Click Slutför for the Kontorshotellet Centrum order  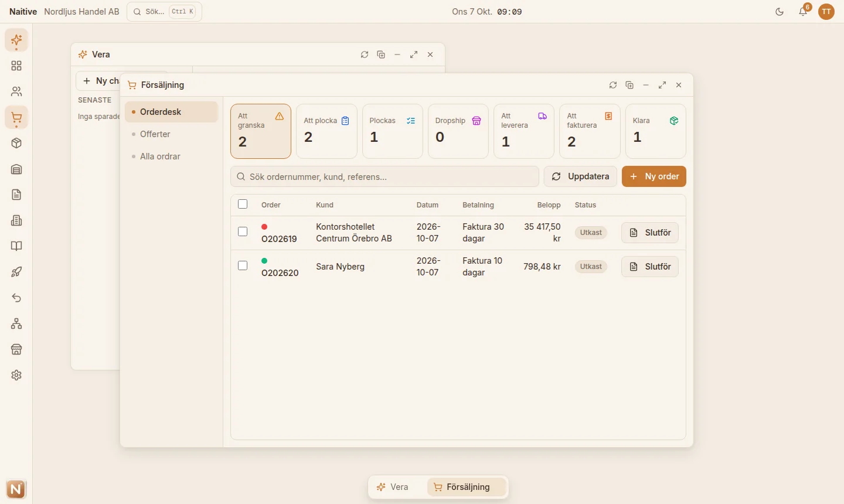tap(650, 233)
